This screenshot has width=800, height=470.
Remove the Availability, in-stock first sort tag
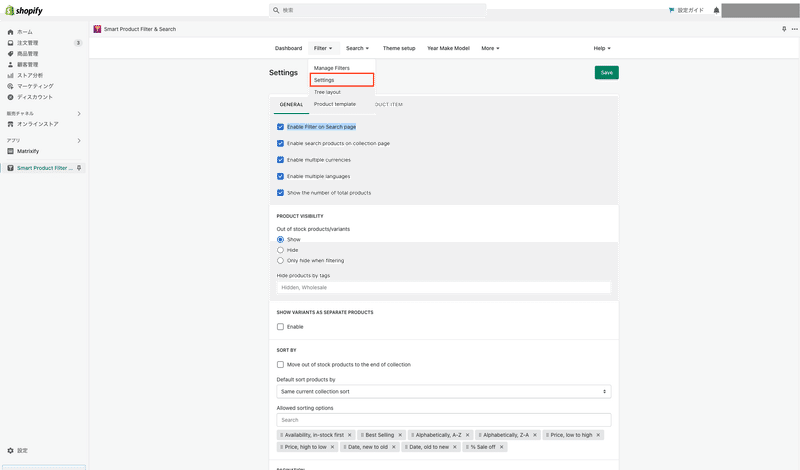(x=349, y=435)
